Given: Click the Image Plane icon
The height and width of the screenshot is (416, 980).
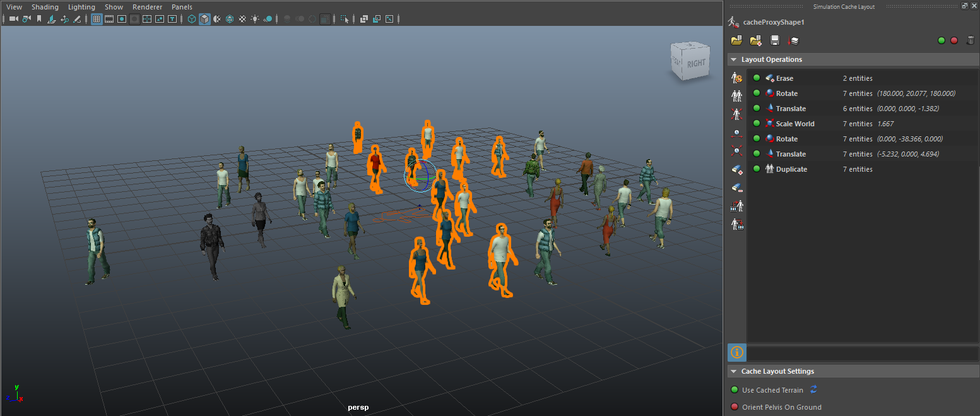Looking at the screenshot, I should tap(52, 19).
